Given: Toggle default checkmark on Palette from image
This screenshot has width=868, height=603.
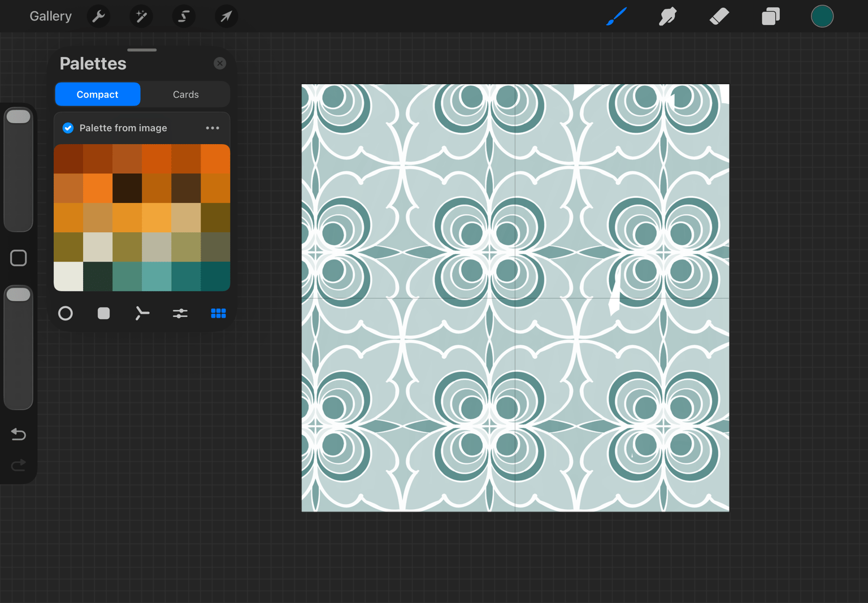Looking at the screenshot, I should pyautogui.click(x=68, y=128).
